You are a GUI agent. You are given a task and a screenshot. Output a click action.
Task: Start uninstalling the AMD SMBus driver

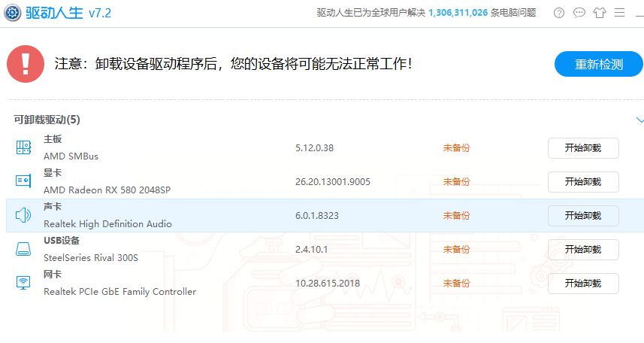click(583, 148)
